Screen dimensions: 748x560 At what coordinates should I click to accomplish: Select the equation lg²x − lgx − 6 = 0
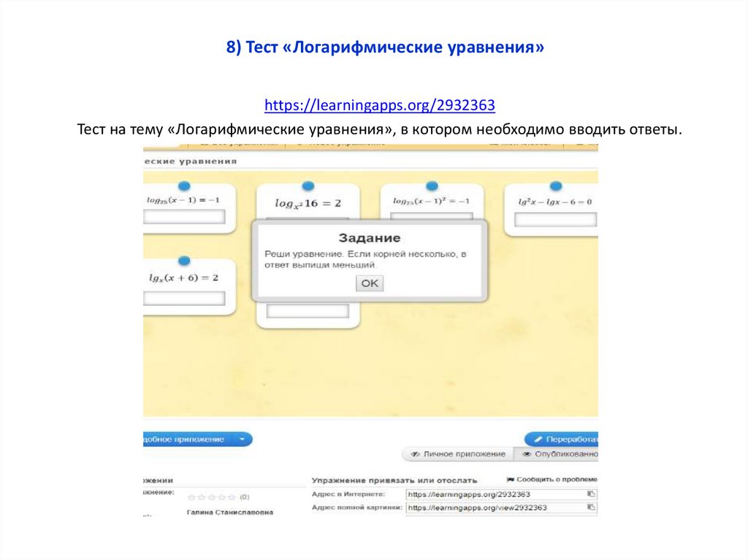click(x=555, y=202)
